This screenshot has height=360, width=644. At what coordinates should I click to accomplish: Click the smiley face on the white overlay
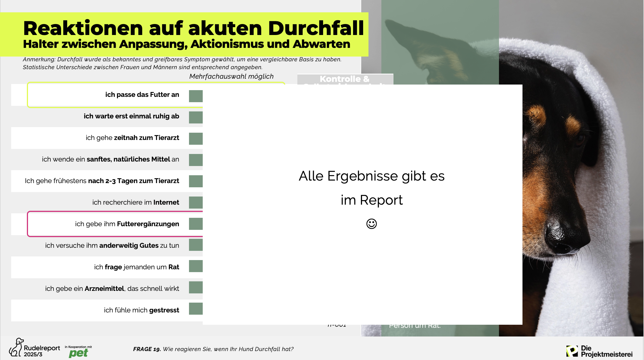pos(372,224)
